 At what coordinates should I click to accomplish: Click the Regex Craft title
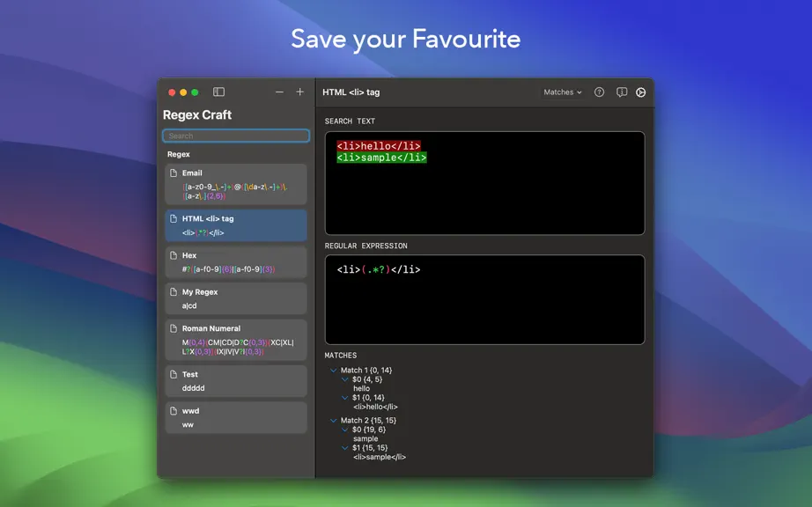197,114
